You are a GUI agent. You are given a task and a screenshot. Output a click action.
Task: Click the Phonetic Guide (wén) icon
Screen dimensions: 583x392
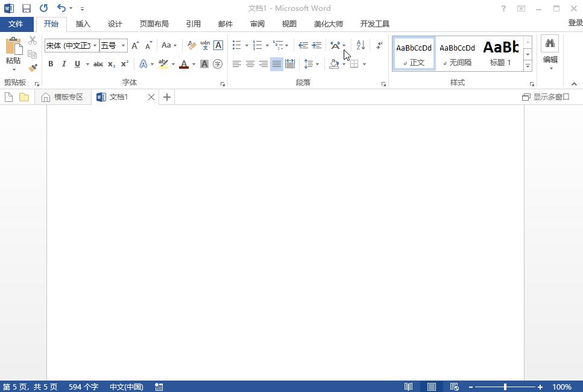coord(205,45)
